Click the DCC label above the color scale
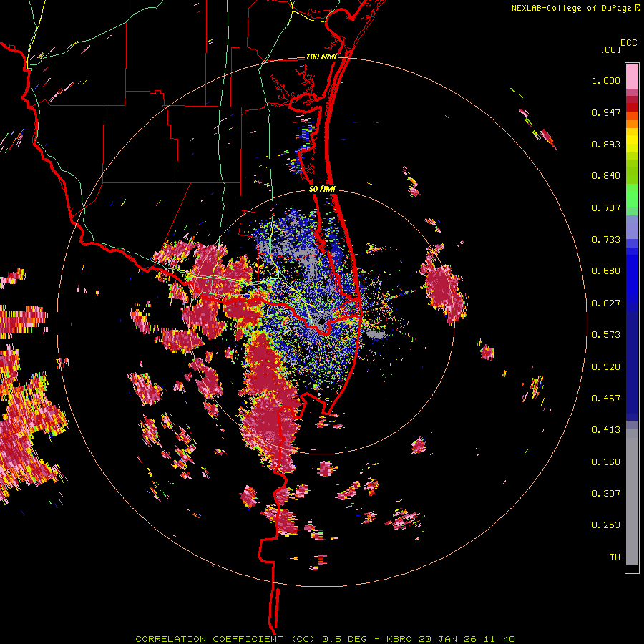Viewport: 644px width, 644px height. pyautogui.click(x=628, y=42)
